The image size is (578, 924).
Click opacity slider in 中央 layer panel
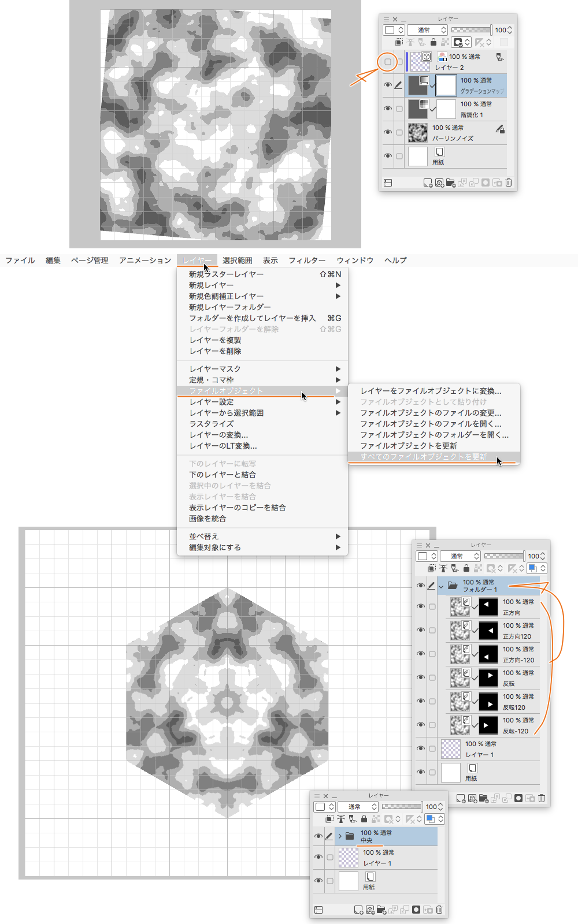(402, 807)
